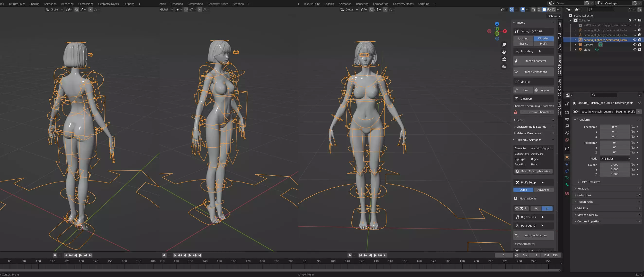This screenshot has width=644, height=277.
Task: Click Clean Up button
Action: (x=534, y=99)
